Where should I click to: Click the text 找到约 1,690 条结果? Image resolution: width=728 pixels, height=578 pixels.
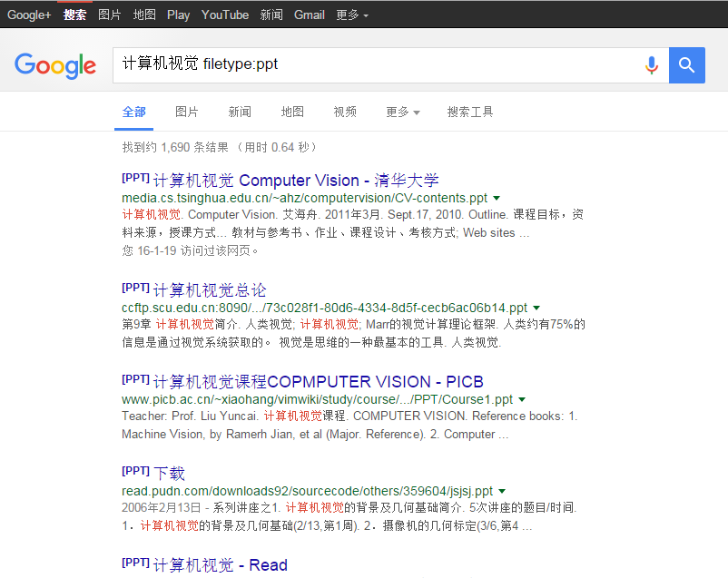pos(175,148)
